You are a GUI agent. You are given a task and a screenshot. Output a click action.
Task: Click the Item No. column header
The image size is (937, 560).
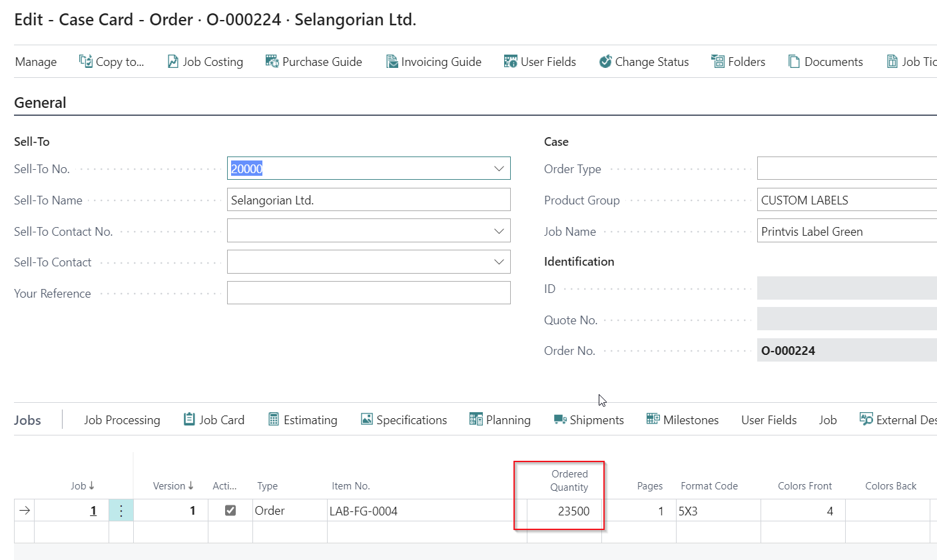351,486
